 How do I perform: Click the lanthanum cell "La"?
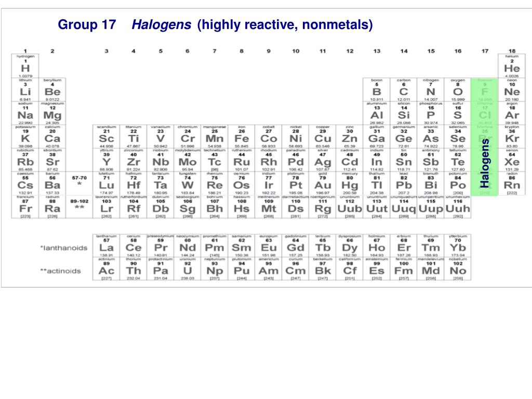tap(107, 245)
